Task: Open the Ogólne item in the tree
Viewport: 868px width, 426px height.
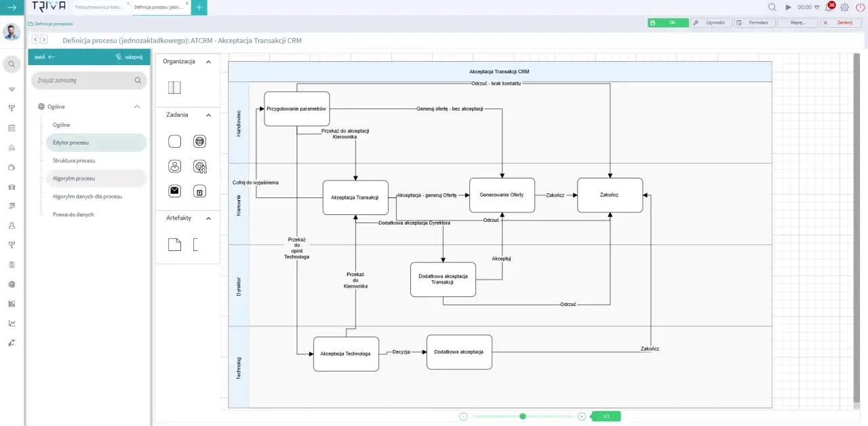Action: 62,125
